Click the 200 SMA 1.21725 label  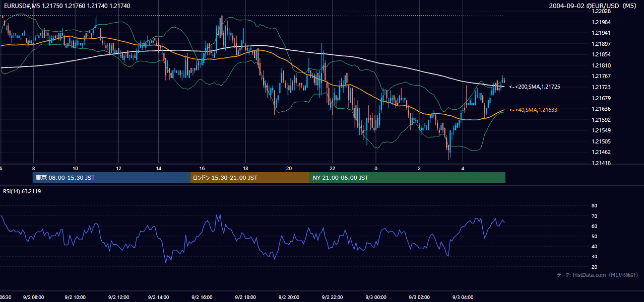[535, 87]
